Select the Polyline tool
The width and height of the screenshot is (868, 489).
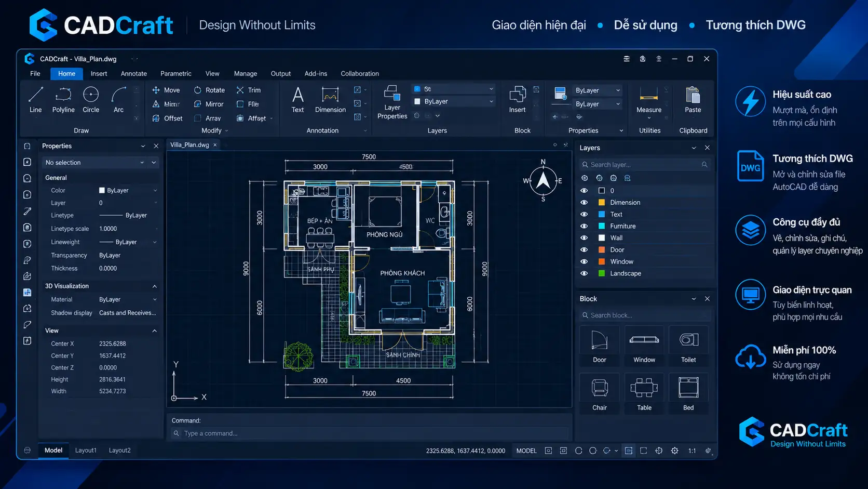click(x=63, y=100)
